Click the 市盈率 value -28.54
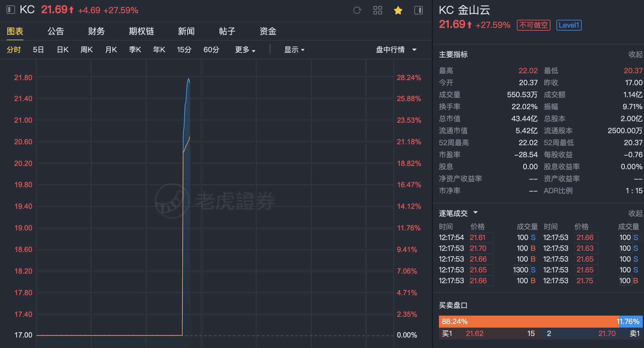This screenshot has width=644, height=348. 526,155
